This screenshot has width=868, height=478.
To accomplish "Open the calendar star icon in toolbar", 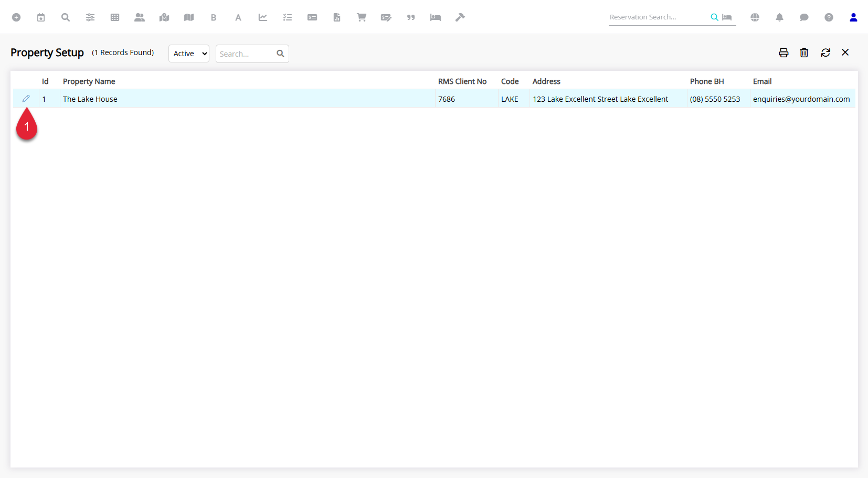I will [x=41, y=17].
